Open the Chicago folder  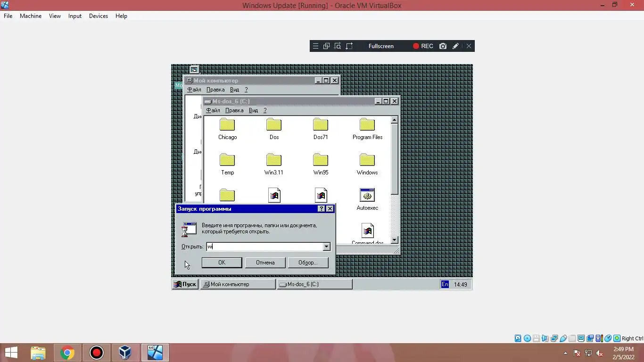coord(227,129)
